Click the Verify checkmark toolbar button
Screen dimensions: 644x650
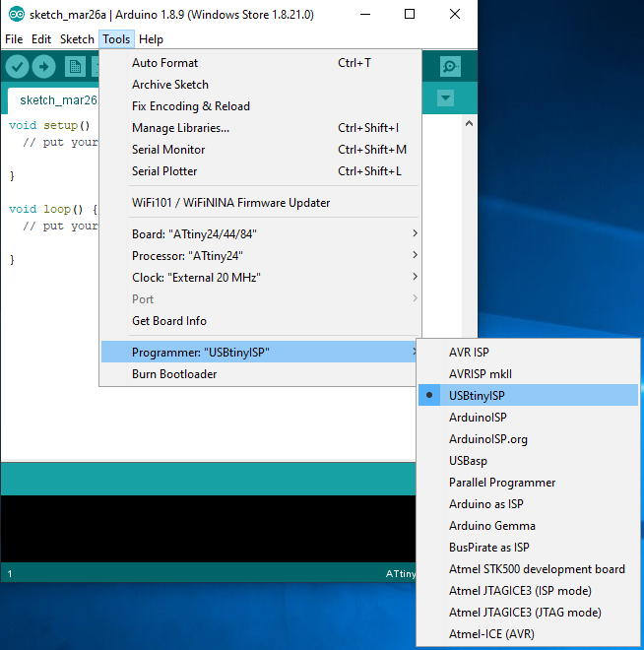coord(17,66)
